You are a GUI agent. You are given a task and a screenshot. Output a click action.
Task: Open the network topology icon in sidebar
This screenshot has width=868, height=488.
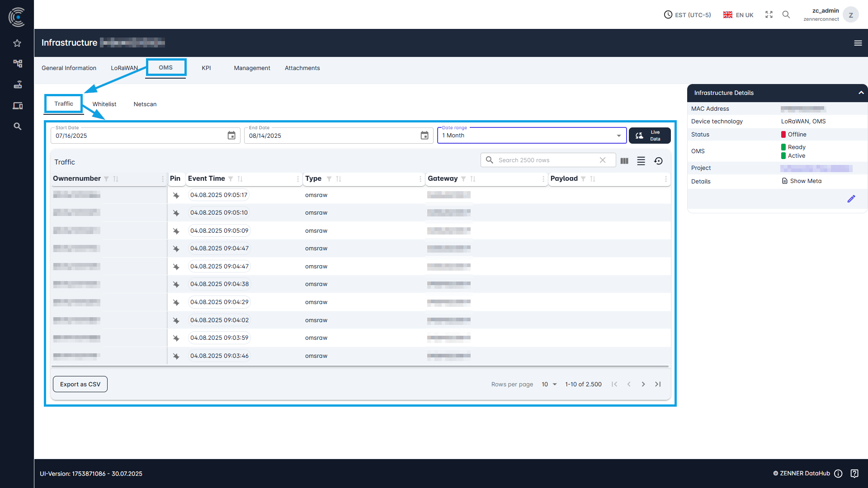click(x=17, y=64)
